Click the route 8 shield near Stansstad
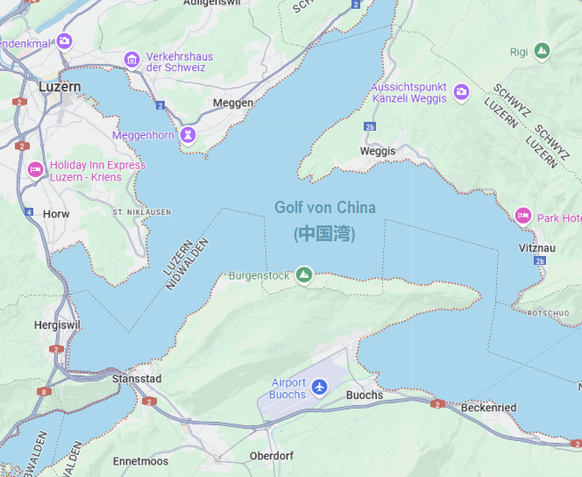 click(44, 391)
